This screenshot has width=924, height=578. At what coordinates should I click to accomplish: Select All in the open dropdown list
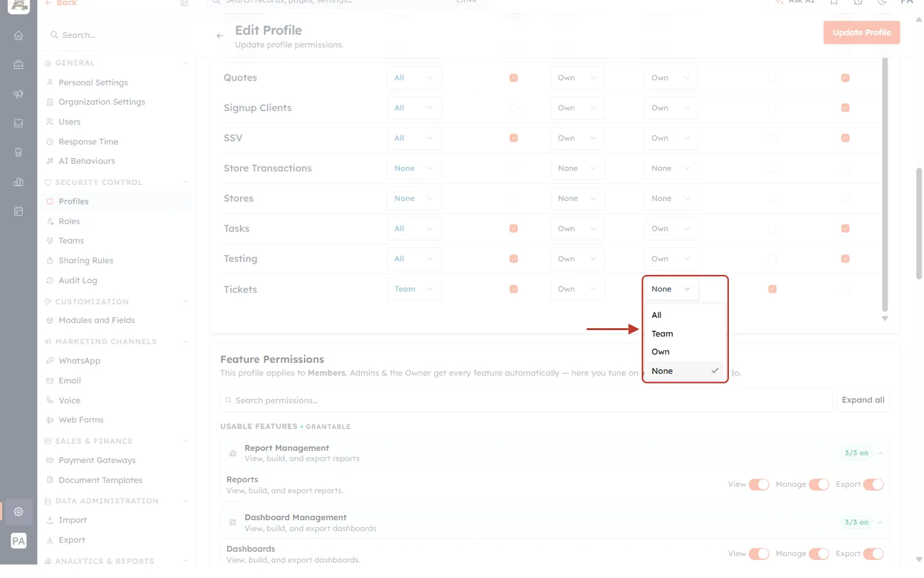tap(685, 315)
